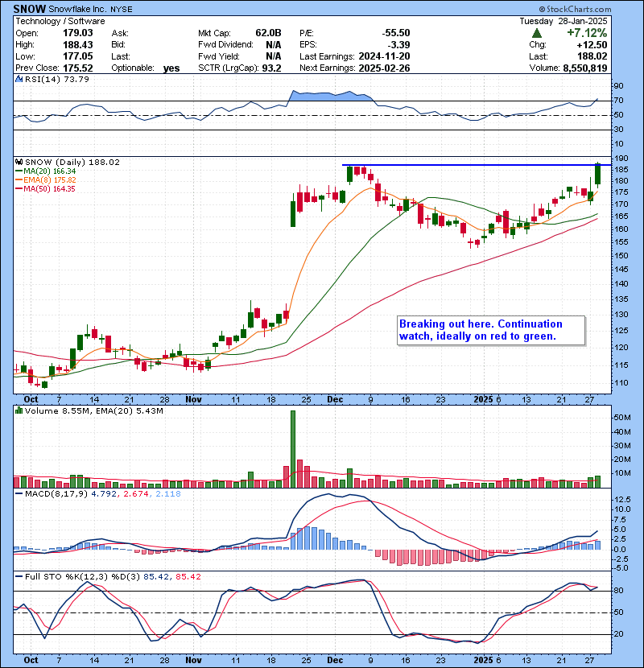644x668 pixels.
Task: Click the MACD value 4.792
Action: pos(105,494)
